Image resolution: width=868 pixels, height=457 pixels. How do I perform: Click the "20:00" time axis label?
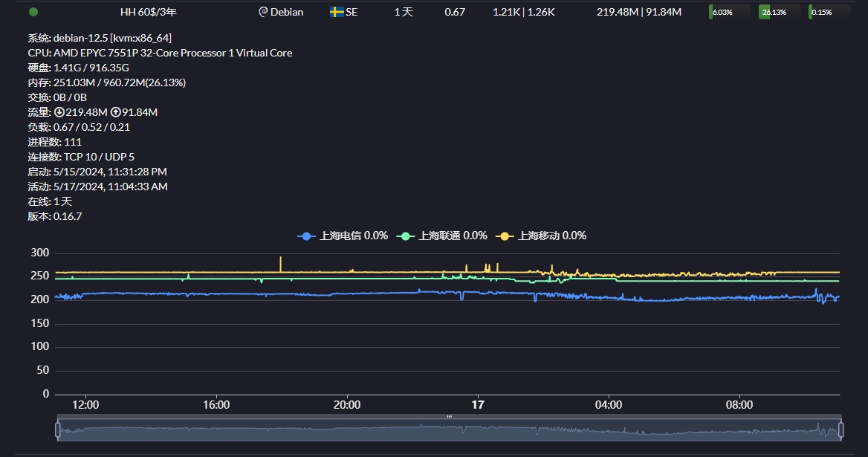[x=347, y=405]
